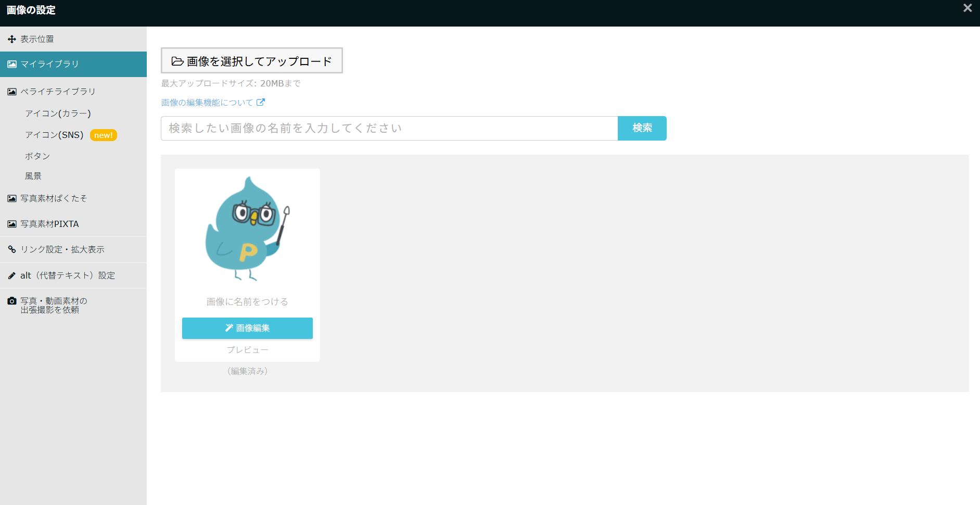Screen dimensions: 980x505
Task: Choose アイコン(SNS) category
Action: point(55,135)
